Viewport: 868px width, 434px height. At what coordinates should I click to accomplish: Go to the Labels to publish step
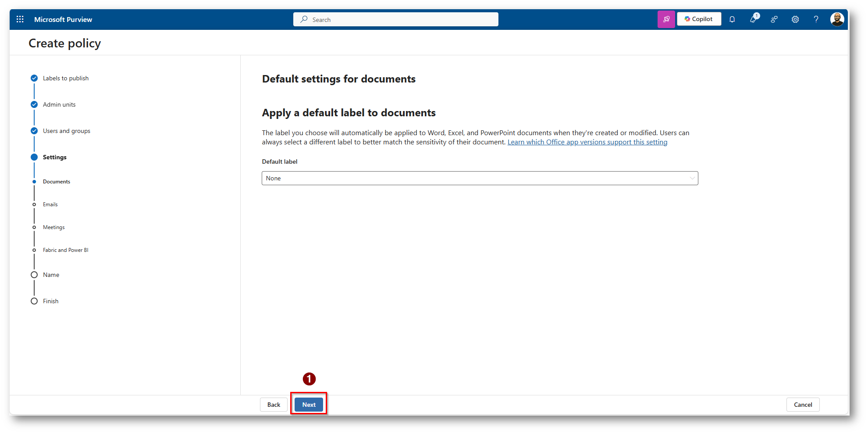click(65, 78)
